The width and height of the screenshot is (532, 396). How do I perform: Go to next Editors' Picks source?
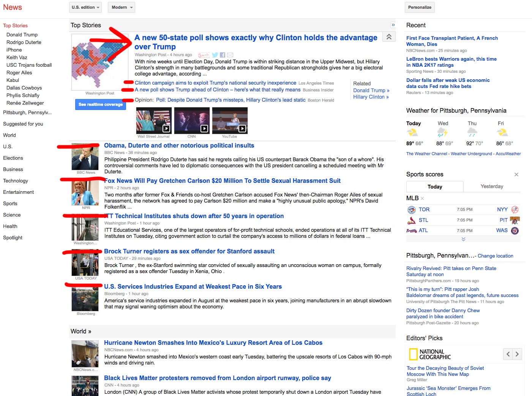click(x=517, y=354)
